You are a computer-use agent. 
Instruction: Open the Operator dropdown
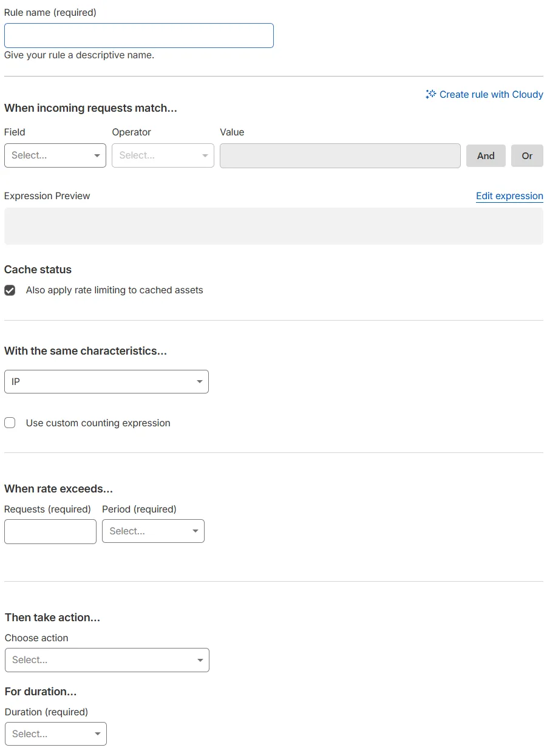pyautogui.click(x=163, y=155)
